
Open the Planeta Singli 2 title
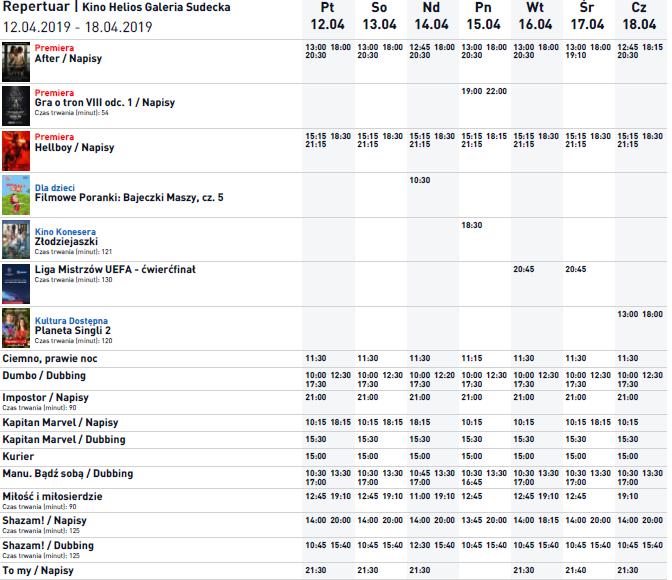(x=72, y=331)
